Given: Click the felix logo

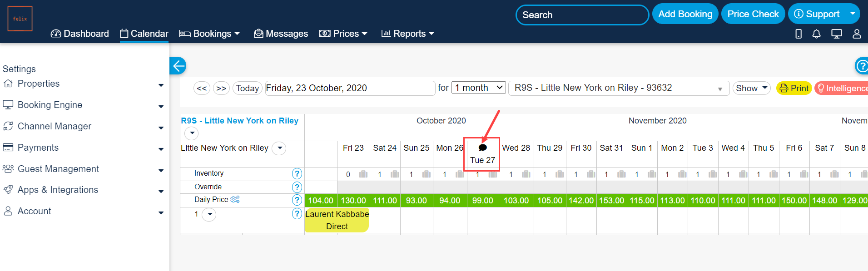Looking at the screenshot, I should (x=20, y=19).
